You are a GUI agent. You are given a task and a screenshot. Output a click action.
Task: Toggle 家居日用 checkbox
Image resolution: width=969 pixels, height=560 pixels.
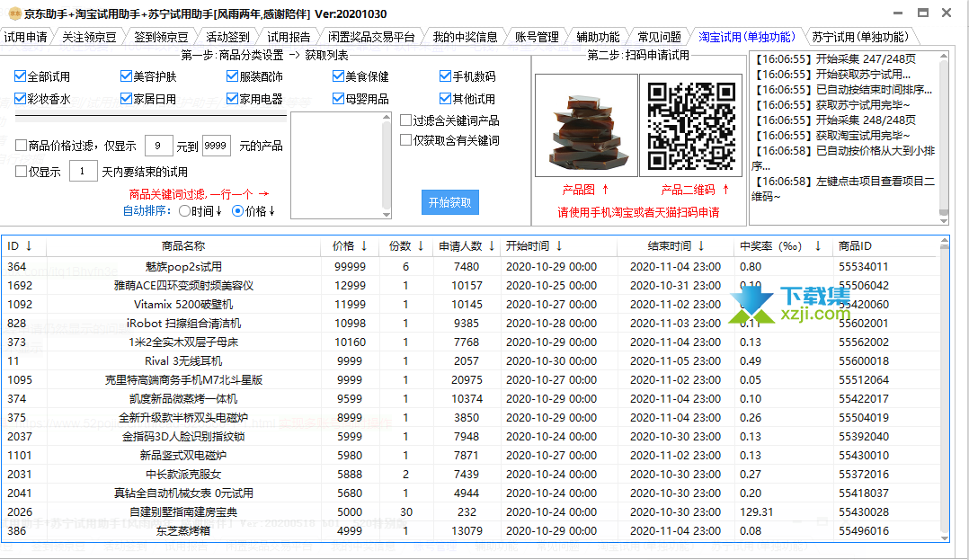tap(127, 98)
